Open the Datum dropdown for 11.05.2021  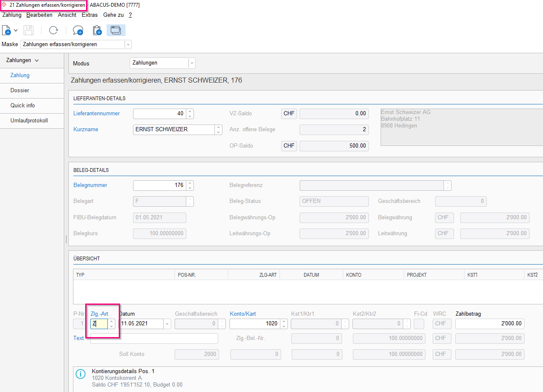coord(167,324)
